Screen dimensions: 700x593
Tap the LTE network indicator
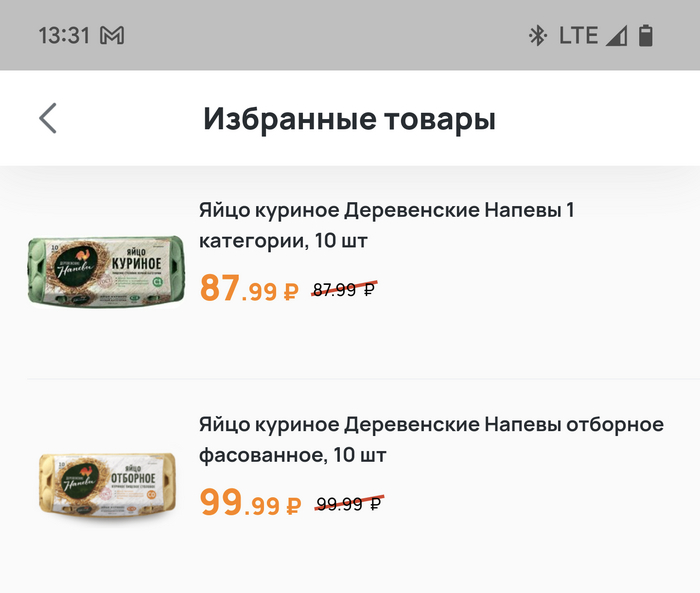pyautogui.click(x=578, y=36)
